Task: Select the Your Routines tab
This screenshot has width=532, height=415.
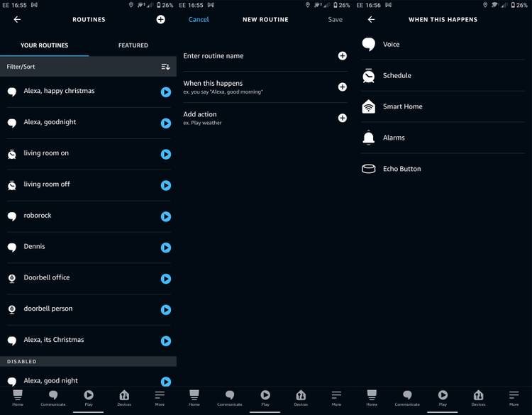Action: pos(44,45)
